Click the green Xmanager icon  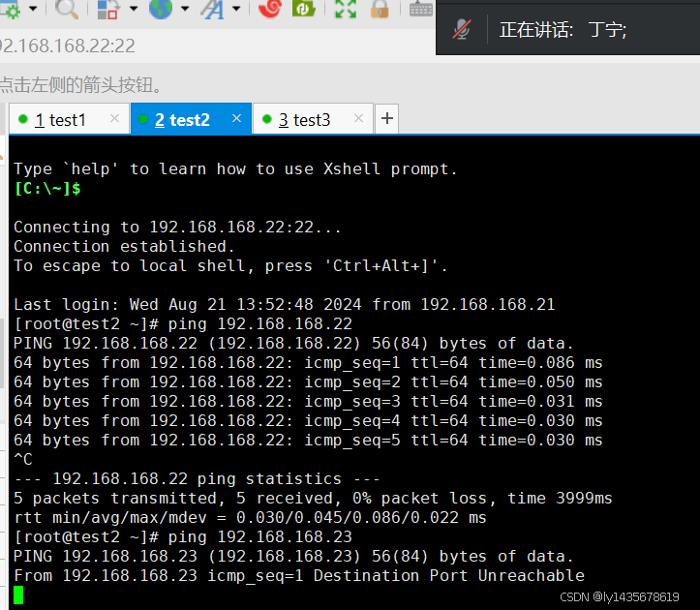pos(304,10)
